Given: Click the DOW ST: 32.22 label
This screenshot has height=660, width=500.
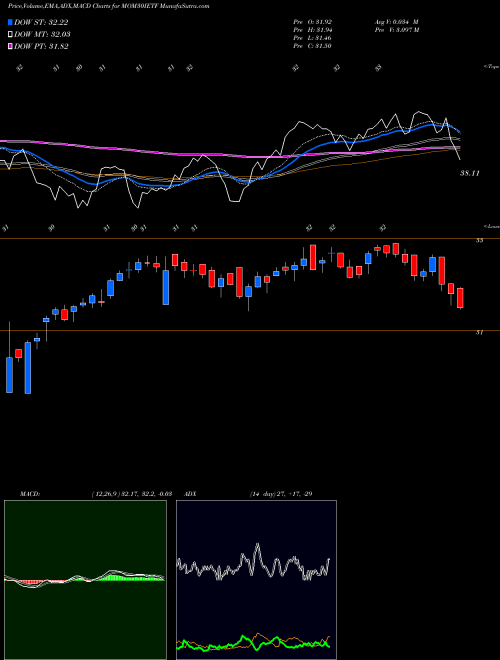Looking at the screenshot, I should point(41,22).
